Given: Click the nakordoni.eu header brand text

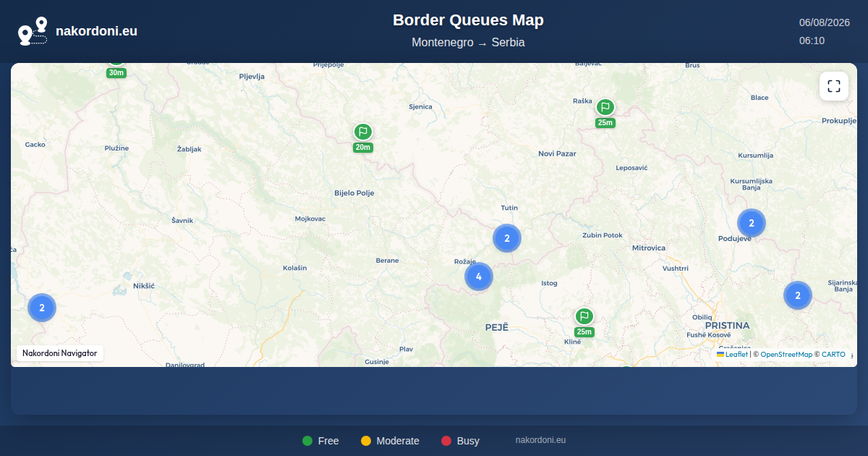Looking at the screenshot, I should tap(96, 31).
